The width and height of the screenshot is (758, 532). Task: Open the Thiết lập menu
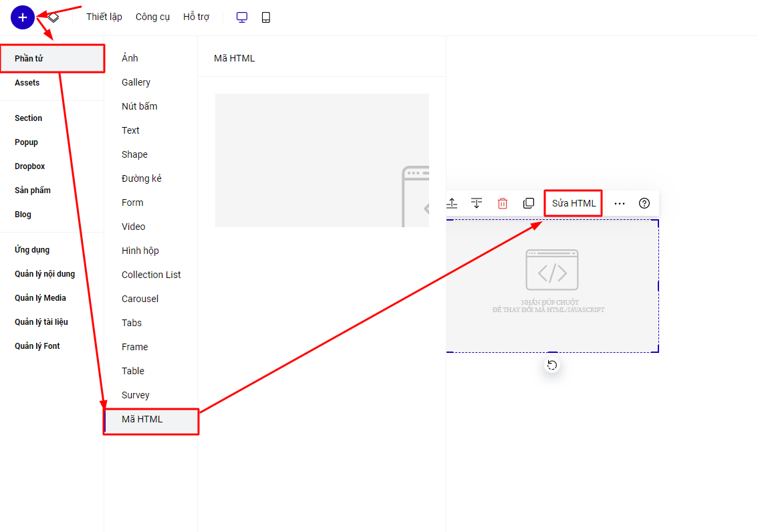click(104, 17)
